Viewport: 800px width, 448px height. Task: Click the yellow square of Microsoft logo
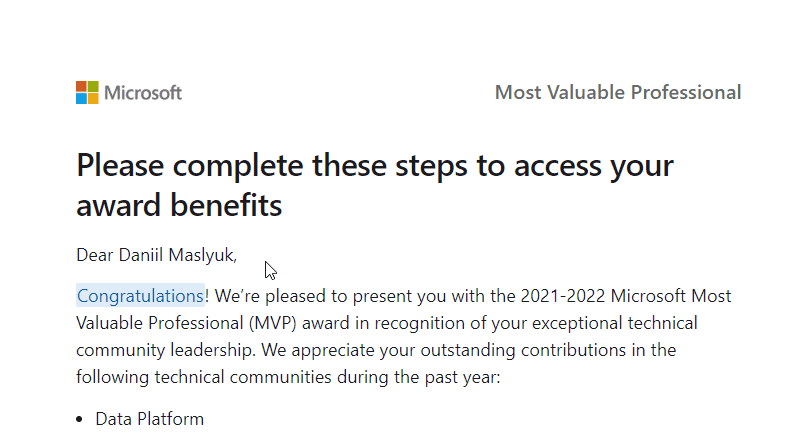93,98
